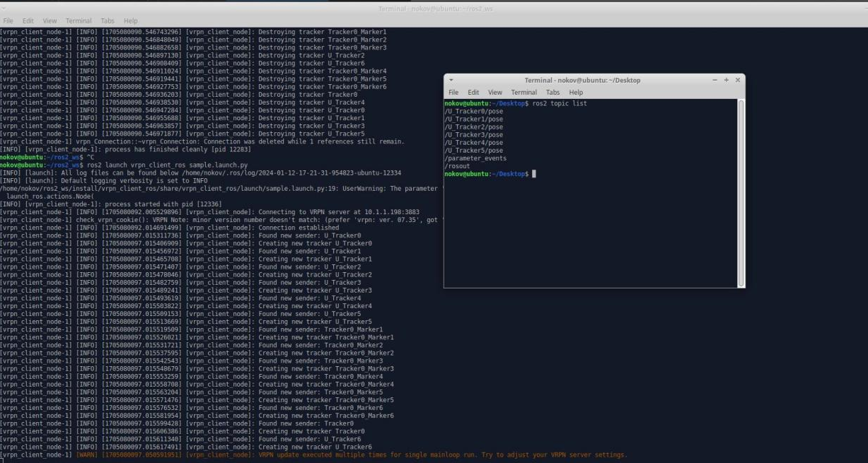Open Edit menu in the Desktop terminal
Viewport: 868px width, 463px height.
[473, 93]
